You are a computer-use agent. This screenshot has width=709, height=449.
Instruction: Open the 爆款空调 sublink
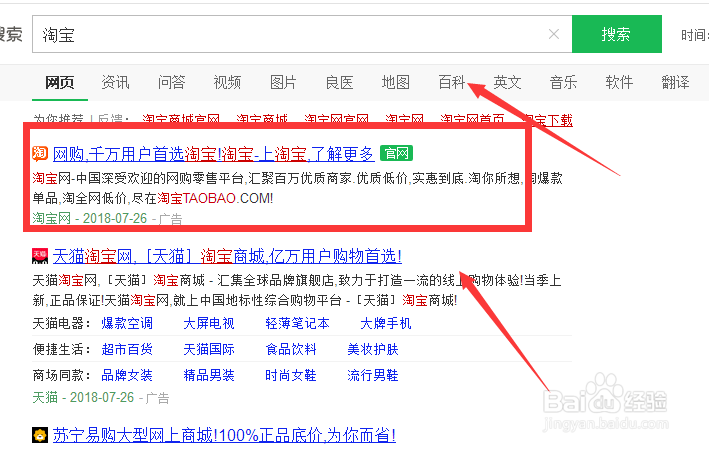click(x=127, y=323)
